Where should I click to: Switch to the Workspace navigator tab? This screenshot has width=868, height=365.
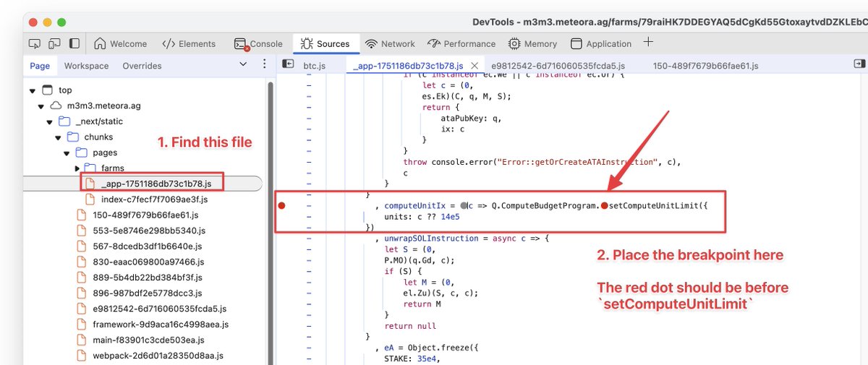(x=86, y=66)
